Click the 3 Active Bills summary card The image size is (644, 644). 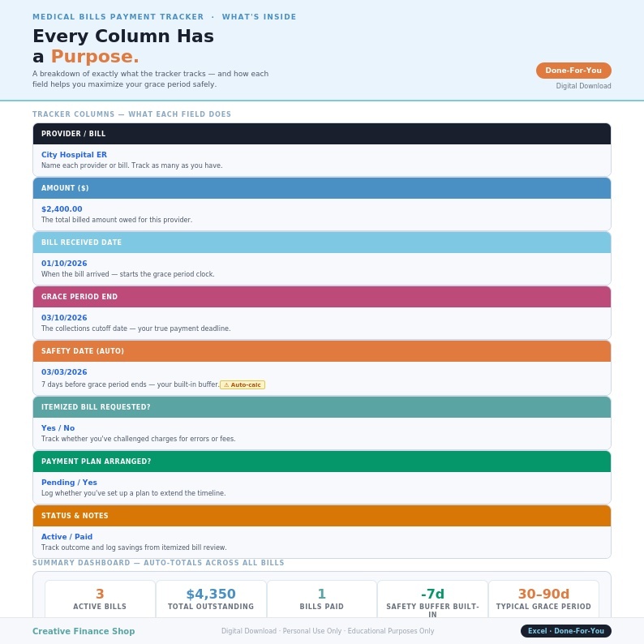tap(100, 599)
